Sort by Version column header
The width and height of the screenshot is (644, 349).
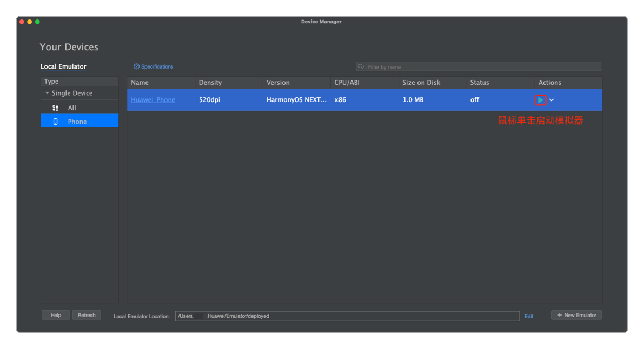[296, 83]
